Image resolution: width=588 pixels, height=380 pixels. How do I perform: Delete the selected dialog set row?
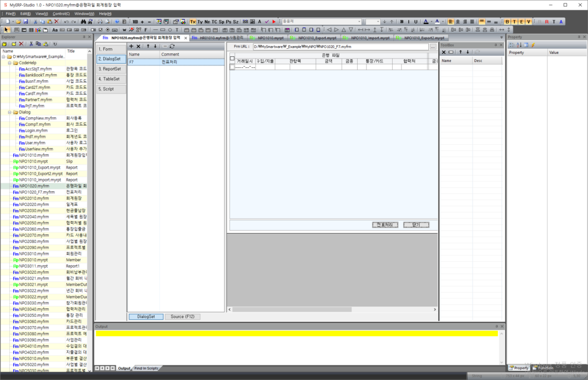138,46
